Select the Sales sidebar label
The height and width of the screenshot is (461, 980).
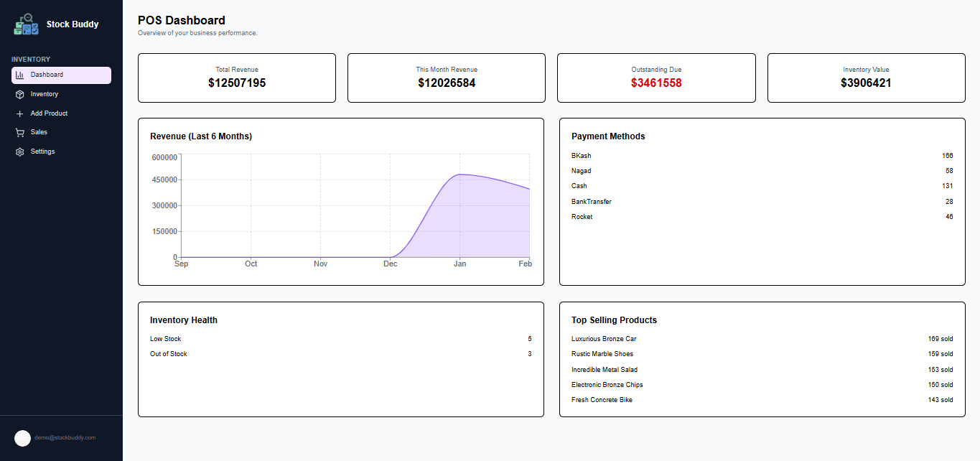pyautogui.click(x=39, y=132)
